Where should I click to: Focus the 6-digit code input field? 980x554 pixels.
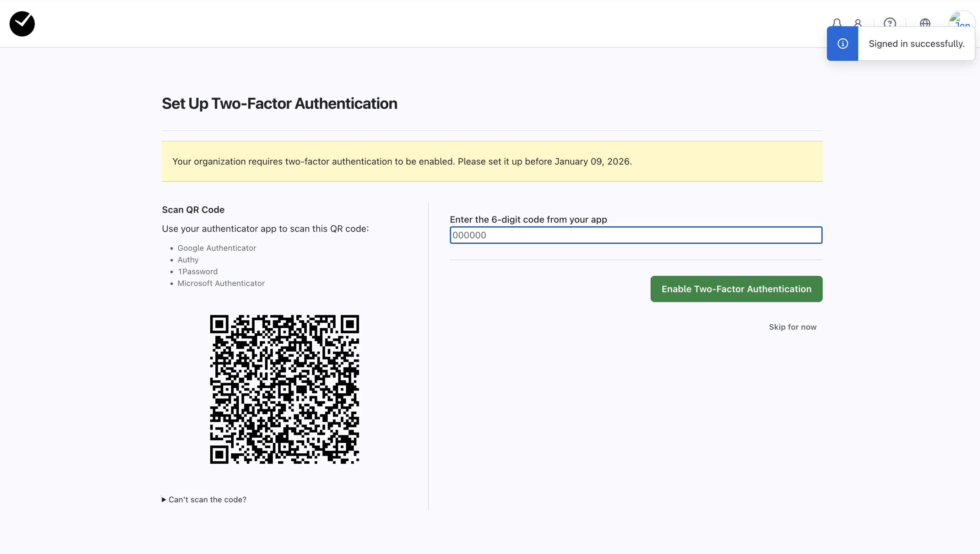point(635,235)
